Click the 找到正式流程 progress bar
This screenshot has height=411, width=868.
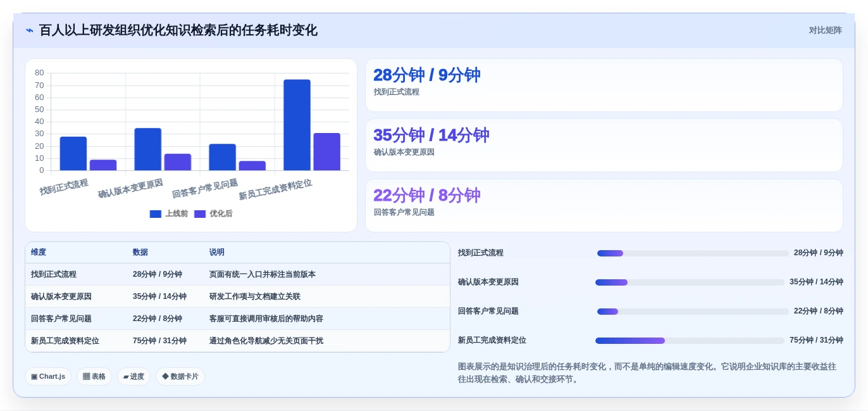point(693,253)
